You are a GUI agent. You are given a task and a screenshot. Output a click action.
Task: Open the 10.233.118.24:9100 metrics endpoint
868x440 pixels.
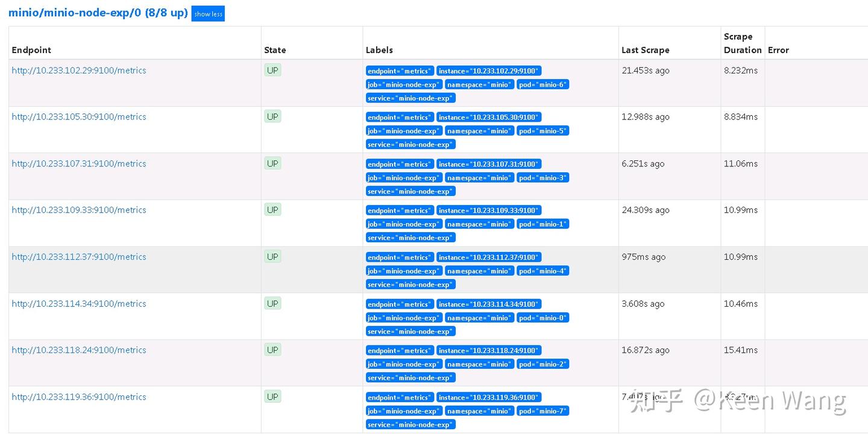click(x=79, y=350)
